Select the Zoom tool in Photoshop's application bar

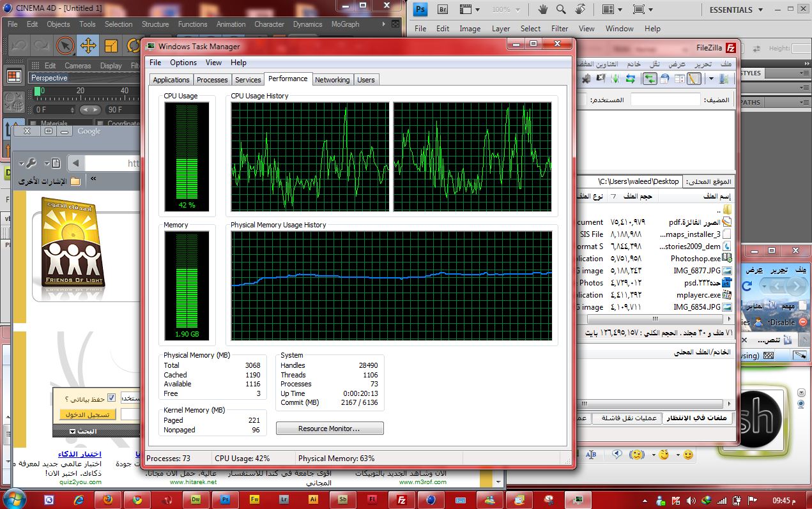pyautogui.click(x=561, y=10)
